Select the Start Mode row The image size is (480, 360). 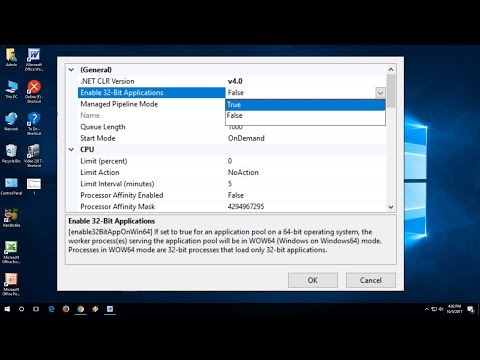click(x=232, y=138)
